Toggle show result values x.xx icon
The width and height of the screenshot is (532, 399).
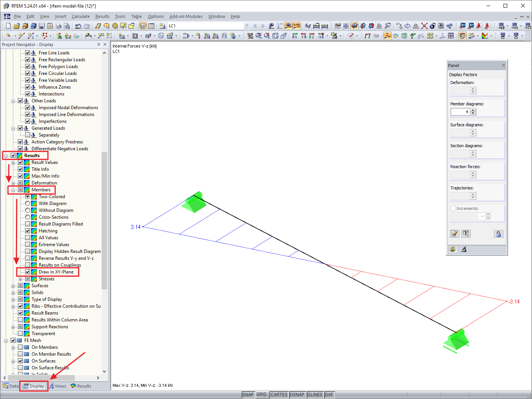(x=297, y=26)
